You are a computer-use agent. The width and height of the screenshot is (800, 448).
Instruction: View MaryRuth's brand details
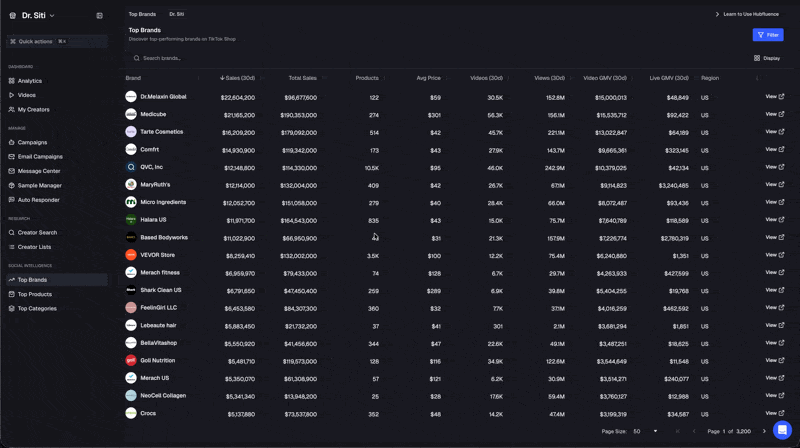(774, 185)
